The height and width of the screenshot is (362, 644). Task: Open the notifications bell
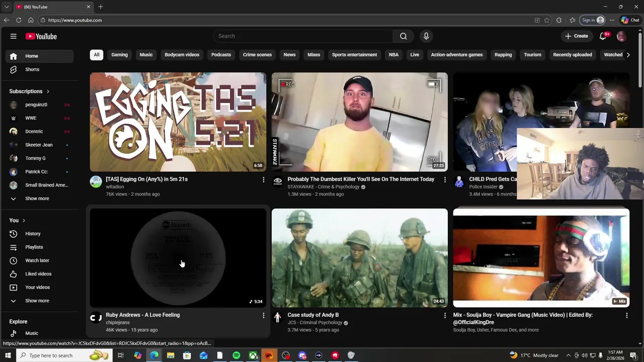coord(603,36)
